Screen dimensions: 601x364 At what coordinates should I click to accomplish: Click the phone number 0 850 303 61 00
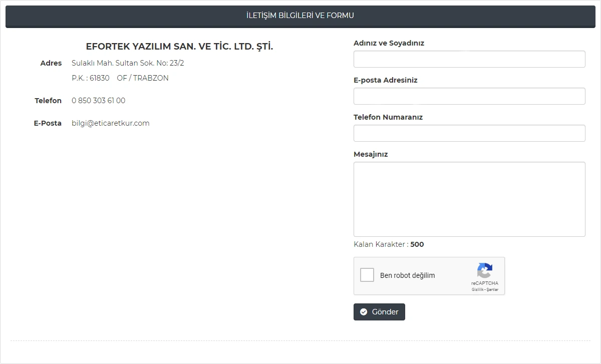[99, 101]
